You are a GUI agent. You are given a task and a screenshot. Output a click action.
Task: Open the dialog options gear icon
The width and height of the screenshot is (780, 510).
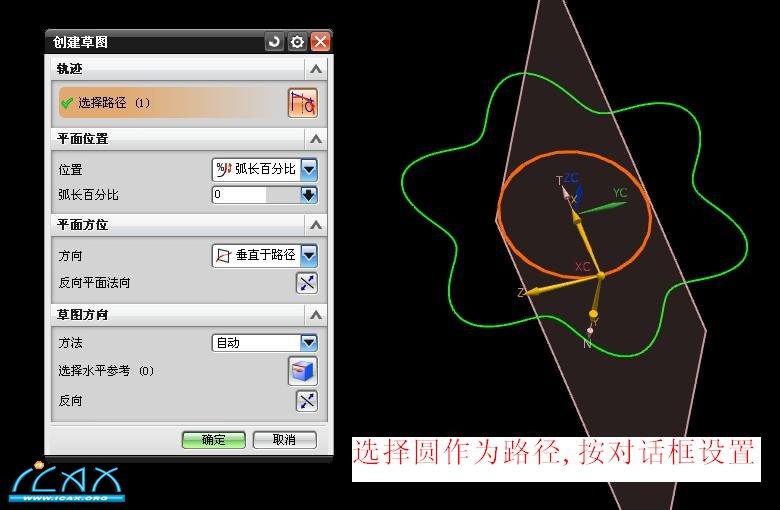coord(297,42)
